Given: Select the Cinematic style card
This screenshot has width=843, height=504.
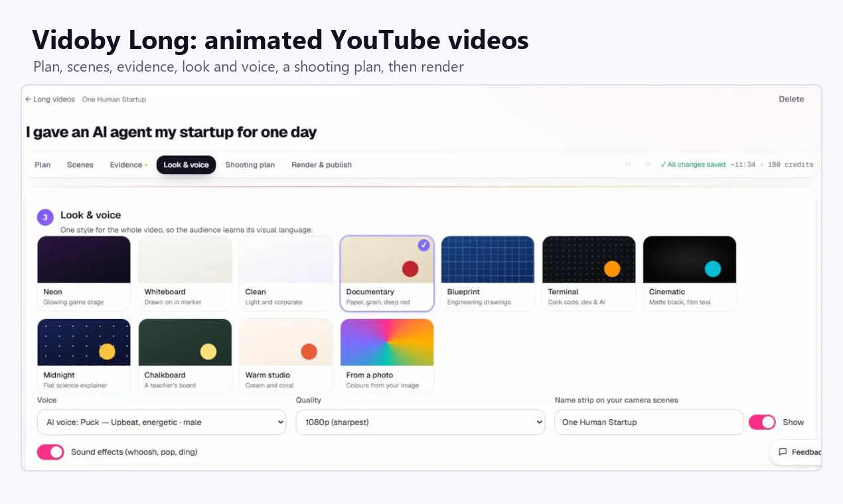Looking at the screenshot, I should point(690,273).
